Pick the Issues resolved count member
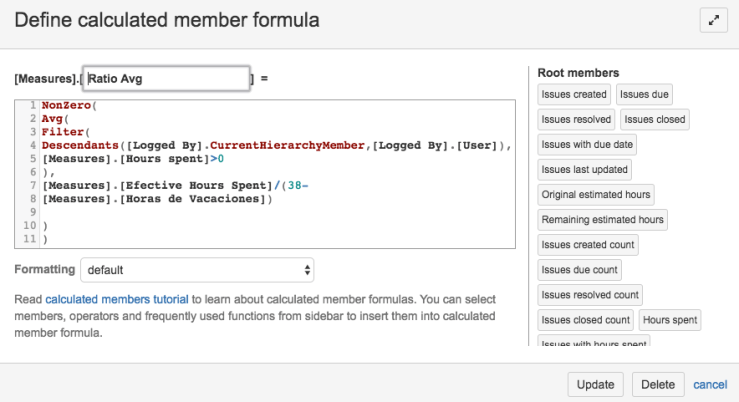 [x=590, y=295]
